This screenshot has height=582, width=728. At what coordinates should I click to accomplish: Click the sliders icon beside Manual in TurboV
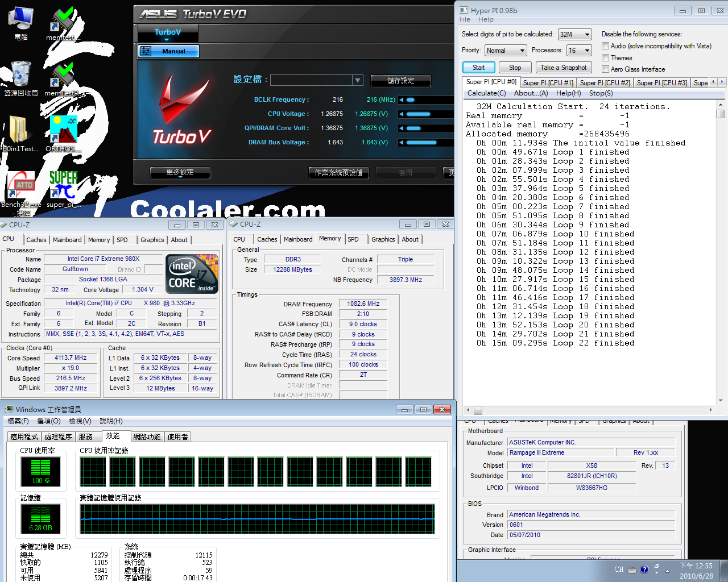coord(146,51)
